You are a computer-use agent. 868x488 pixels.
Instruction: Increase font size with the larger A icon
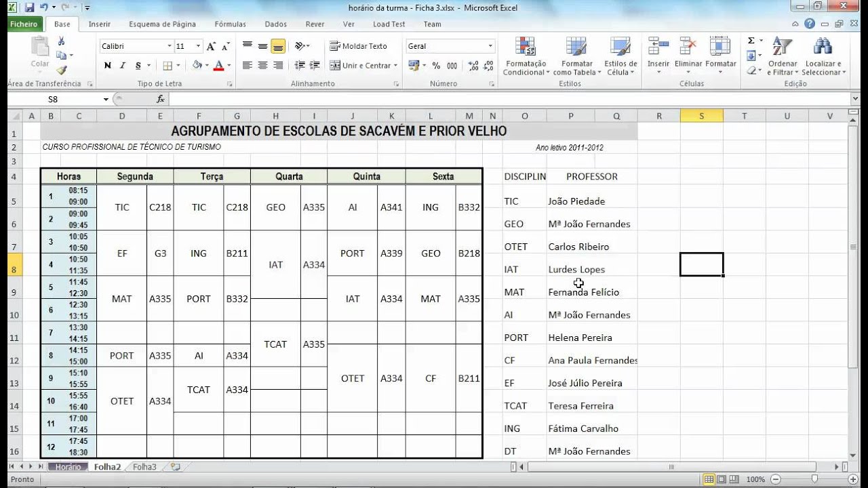click(x=210, y=46)
